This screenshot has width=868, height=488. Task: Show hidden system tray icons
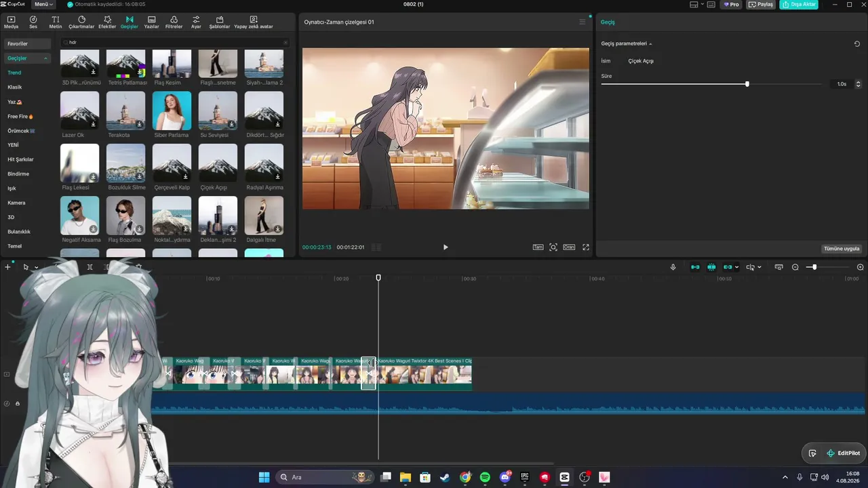785,477
